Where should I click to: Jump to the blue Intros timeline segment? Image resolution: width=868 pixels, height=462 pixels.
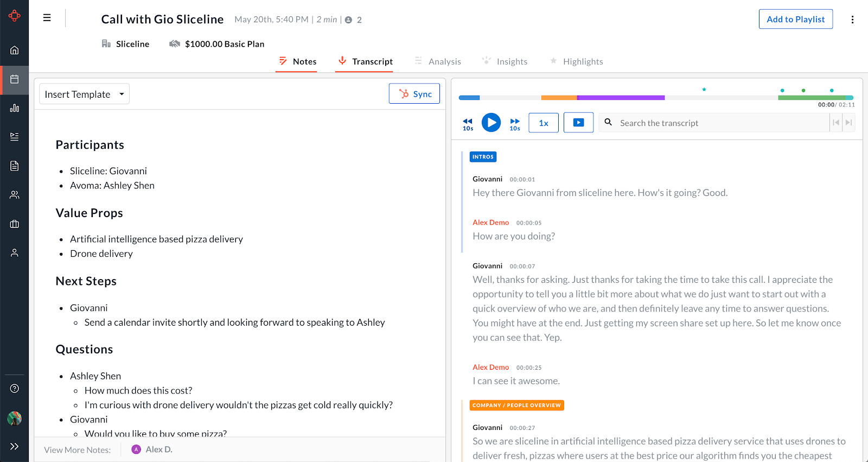(x=469, y=98)
